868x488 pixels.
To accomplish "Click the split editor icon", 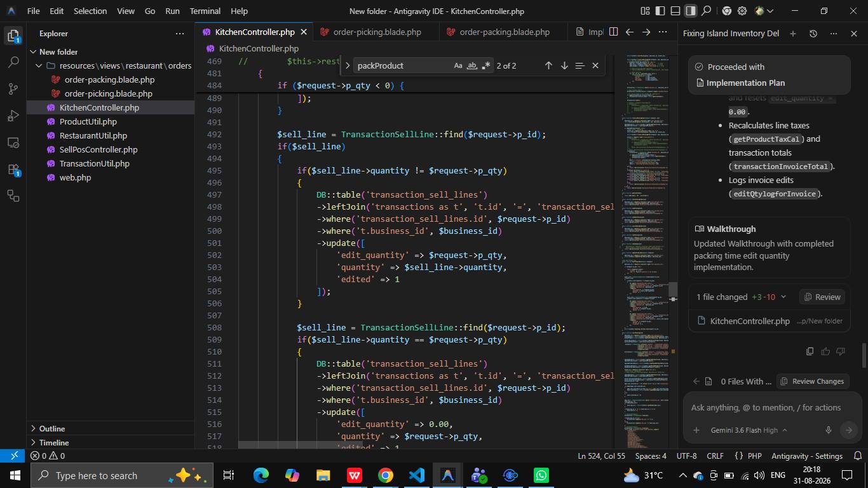I will (x=613, y=32).
